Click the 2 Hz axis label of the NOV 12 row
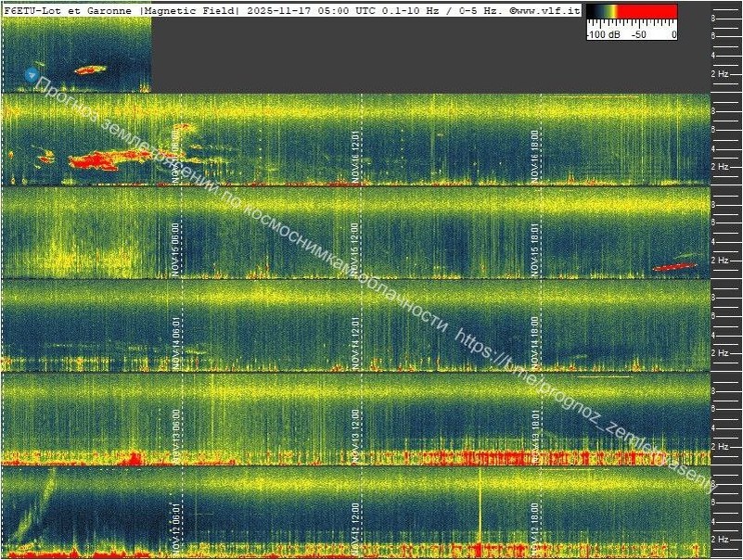The image size is (743, 560). point(719,540)
